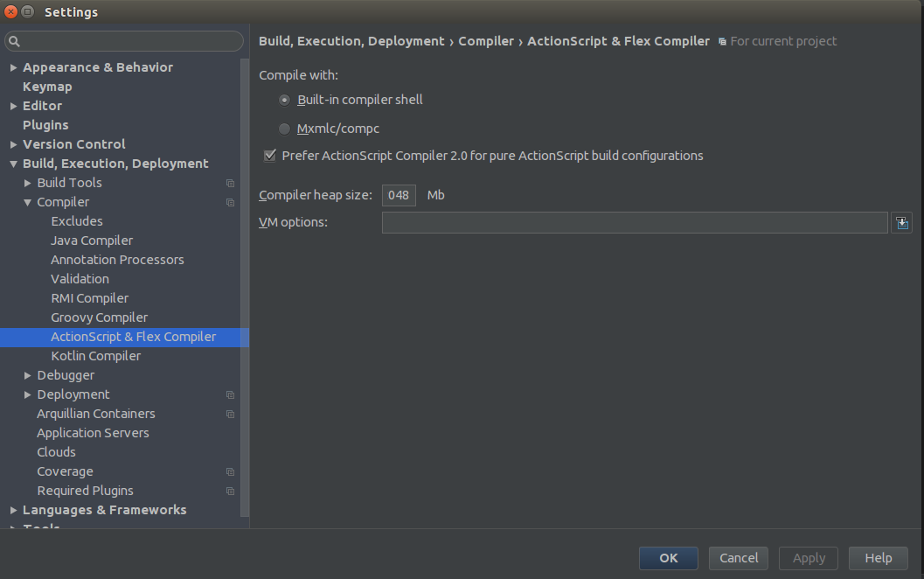Click project-level icon beside Required Plugins
The image size is (924, 579).
[x=231, y=491]
